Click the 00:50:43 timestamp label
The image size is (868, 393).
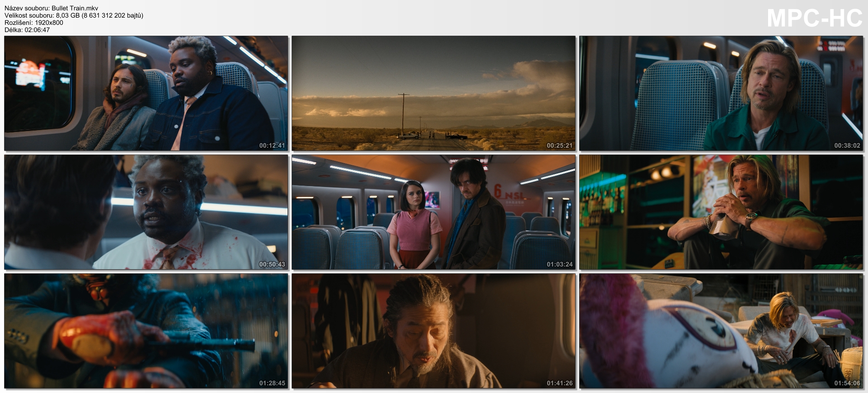tap(272, 264)
